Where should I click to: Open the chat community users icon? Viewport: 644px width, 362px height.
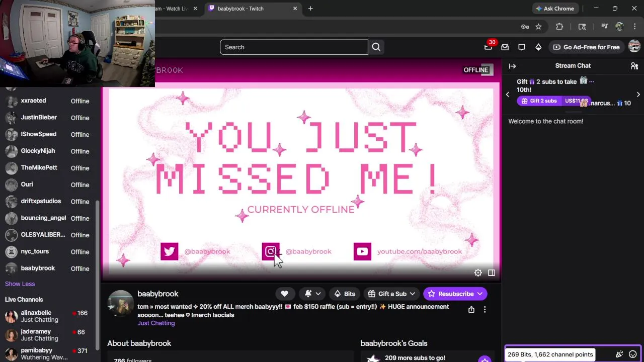(x=634, y=66)
